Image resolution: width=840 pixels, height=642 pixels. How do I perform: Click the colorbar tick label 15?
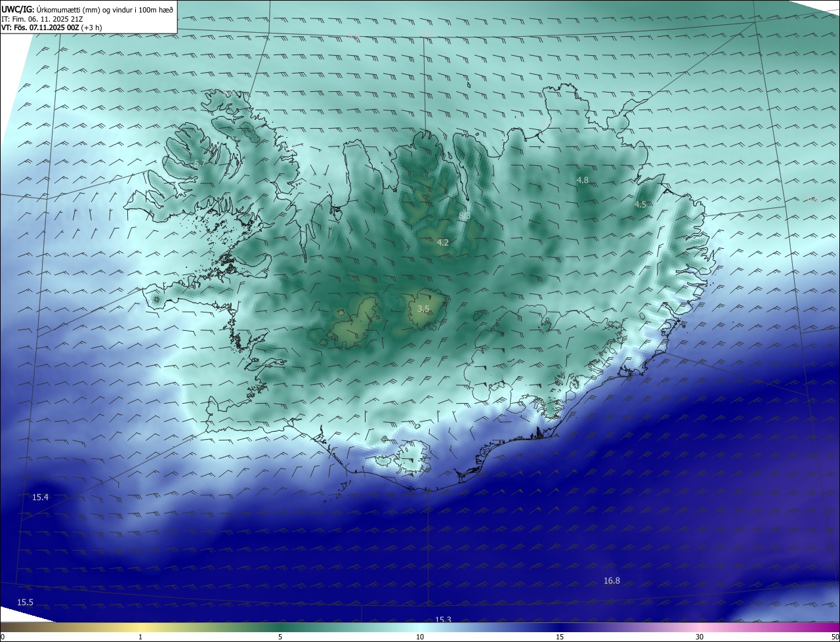point(560,637)
